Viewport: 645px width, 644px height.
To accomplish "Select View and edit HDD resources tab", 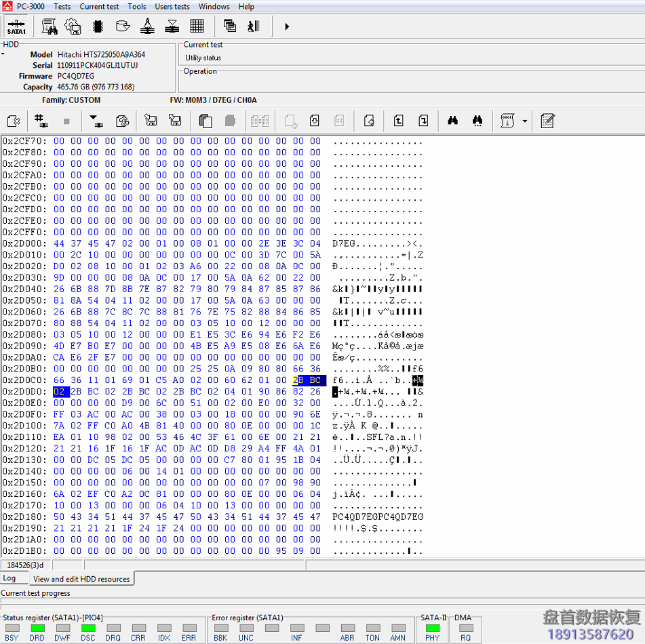I will 81,579.
